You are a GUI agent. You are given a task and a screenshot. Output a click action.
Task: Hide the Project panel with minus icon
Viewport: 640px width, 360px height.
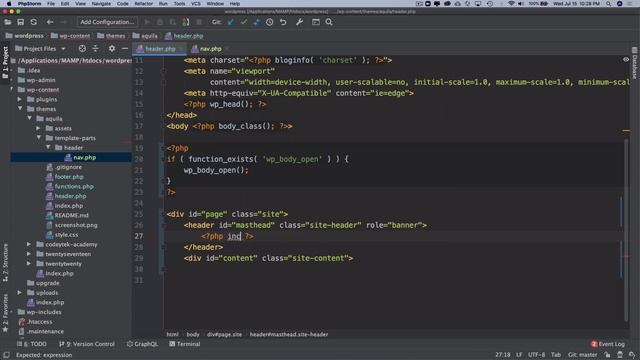point(125,49)
